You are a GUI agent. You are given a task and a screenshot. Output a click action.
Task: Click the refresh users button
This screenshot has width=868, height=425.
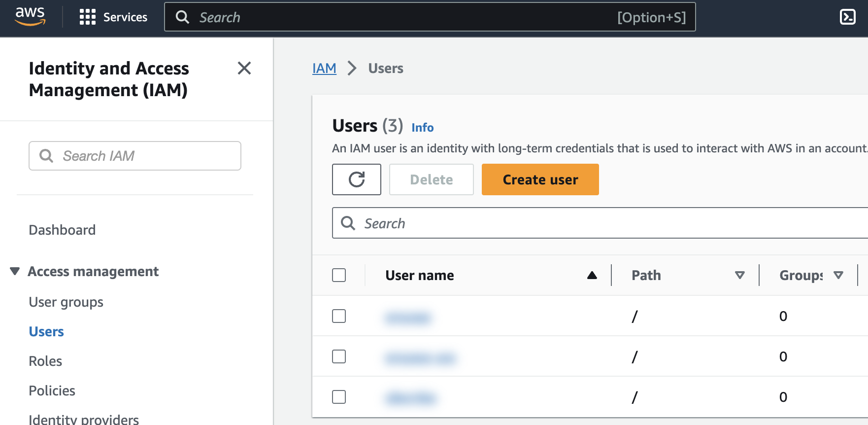tap(357, 179)
